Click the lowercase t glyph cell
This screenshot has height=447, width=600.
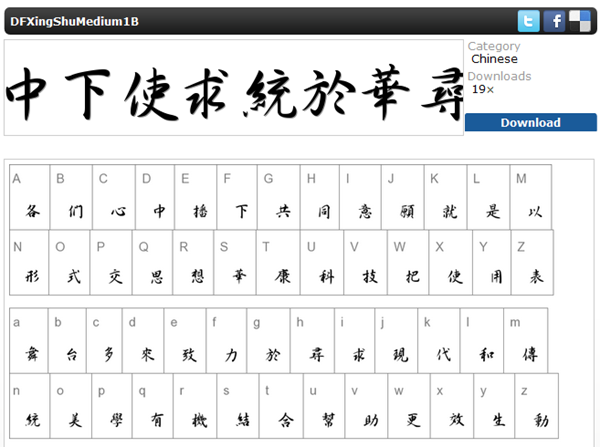coord(282,406)
